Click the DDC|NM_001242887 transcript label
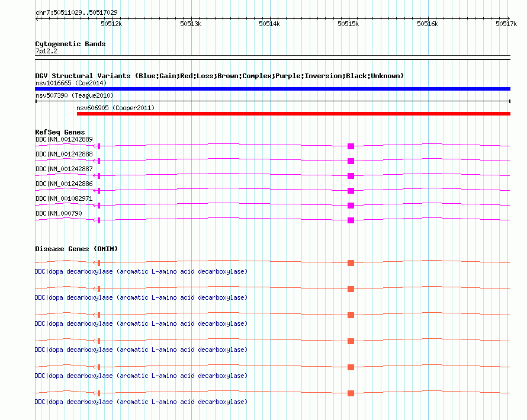527x420 pixels. [64, 169]
